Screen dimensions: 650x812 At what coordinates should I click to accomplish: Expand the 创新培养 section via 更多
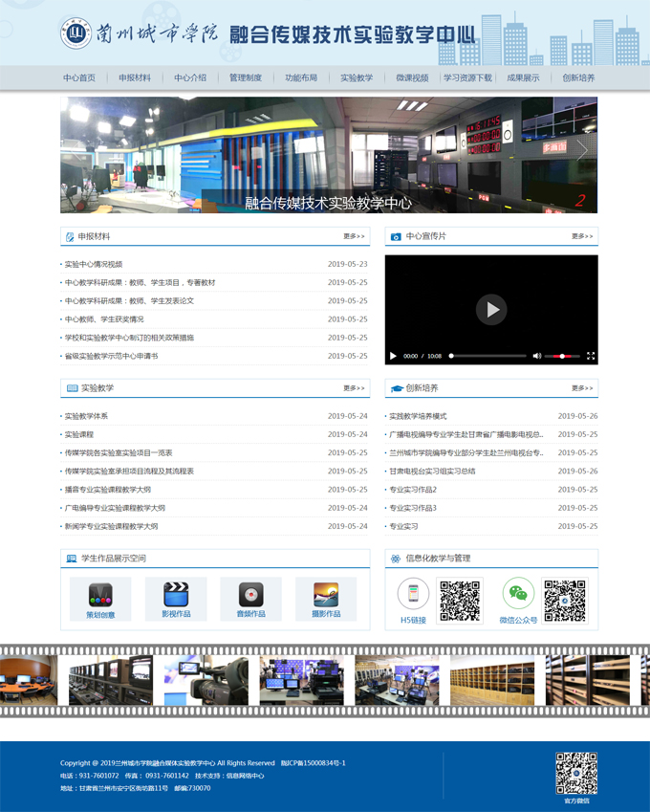click(582, 388)
